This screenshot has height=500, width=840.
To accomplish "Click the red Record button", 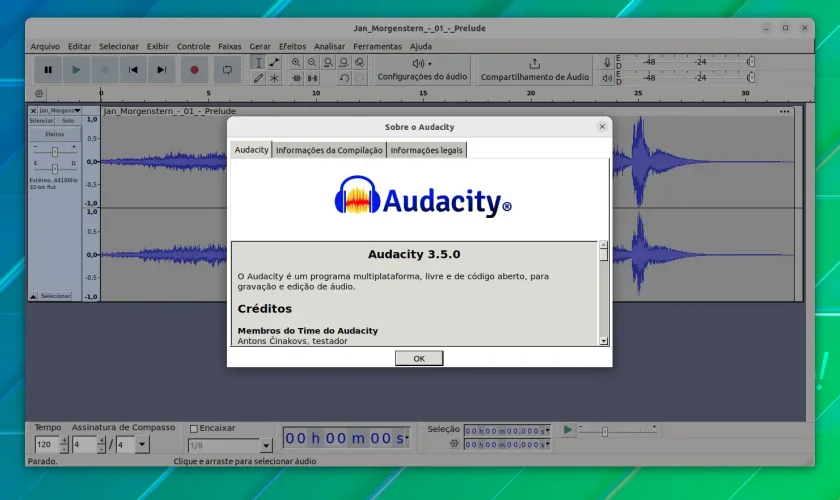I will point(194,70).
